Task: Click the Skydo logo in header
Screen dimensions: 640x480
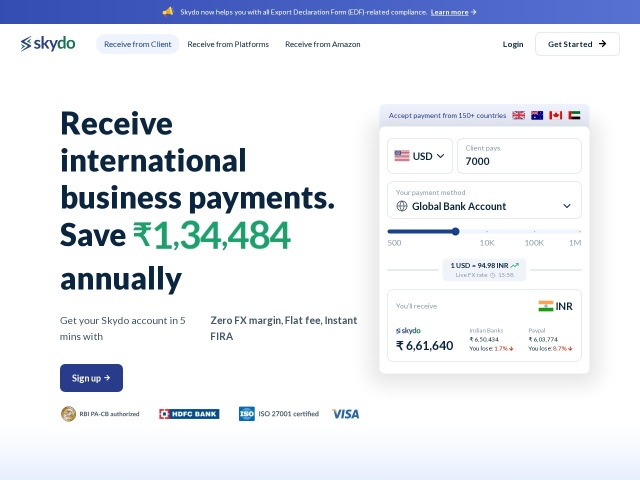Action: 48,44
